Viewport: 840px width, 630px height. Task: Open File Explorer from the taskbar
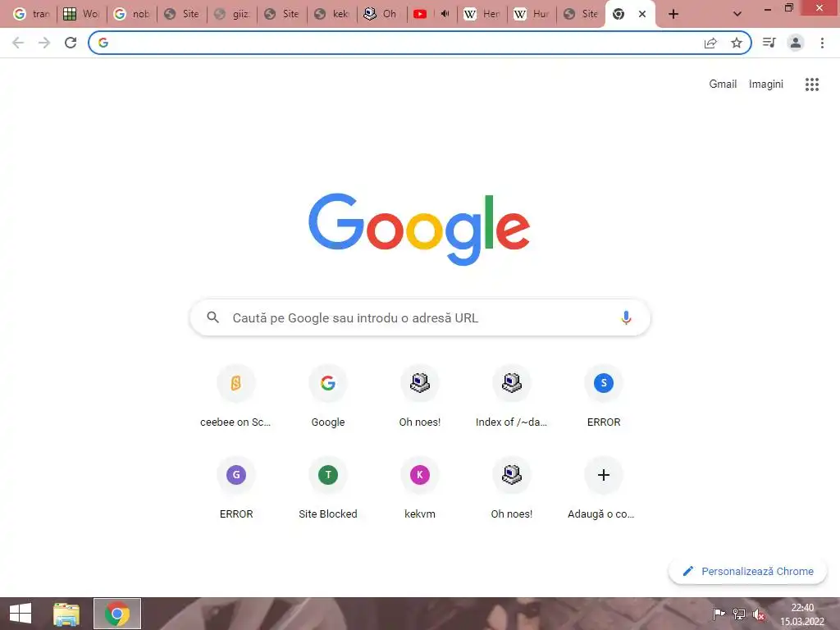(66, 614)
